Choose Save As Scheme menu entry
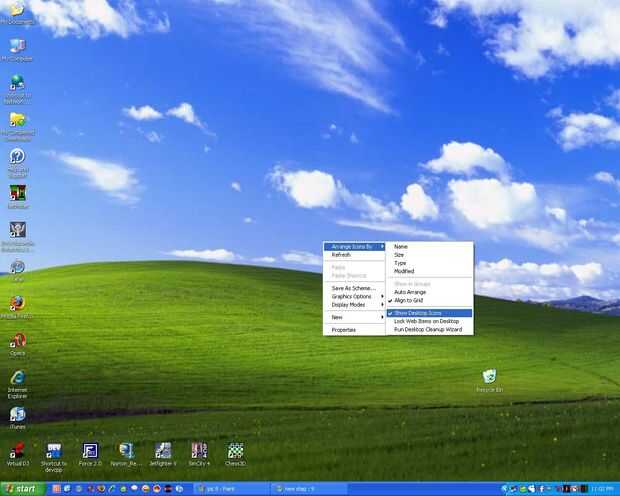 pos(354,288)
